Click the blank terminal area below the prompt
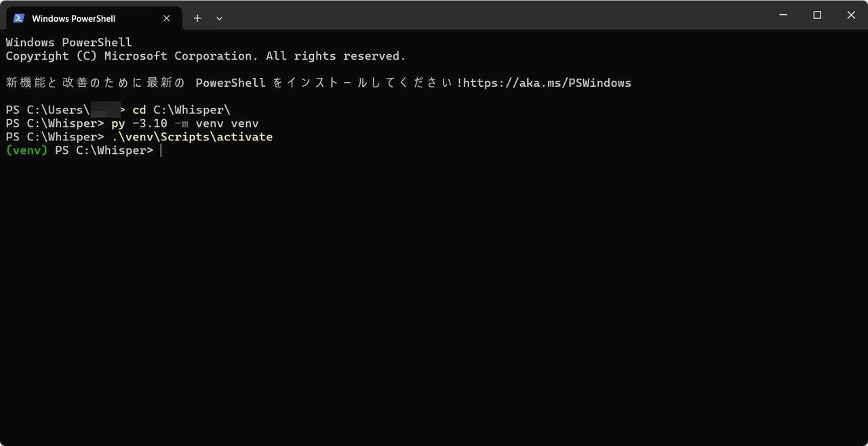Image resolution: width=868 pixels, height=446 pixels. click(434, 298)
